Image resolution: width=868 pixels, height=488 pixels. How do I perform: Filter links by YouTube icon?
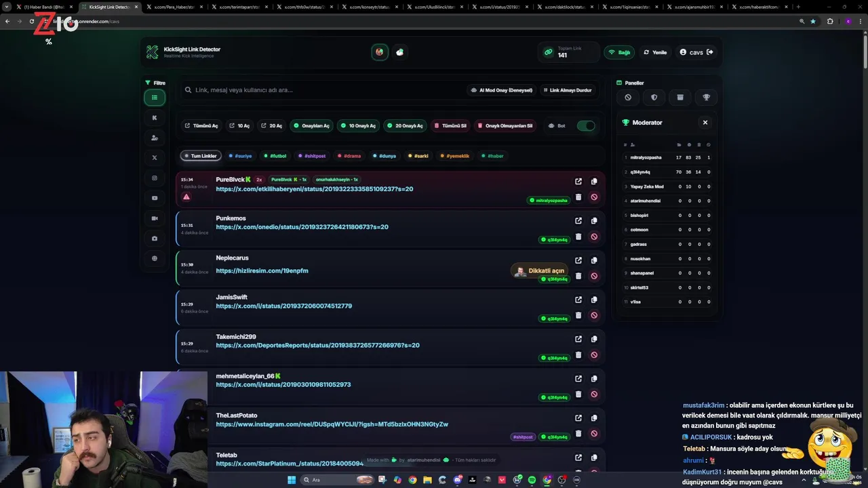(155, 198)
